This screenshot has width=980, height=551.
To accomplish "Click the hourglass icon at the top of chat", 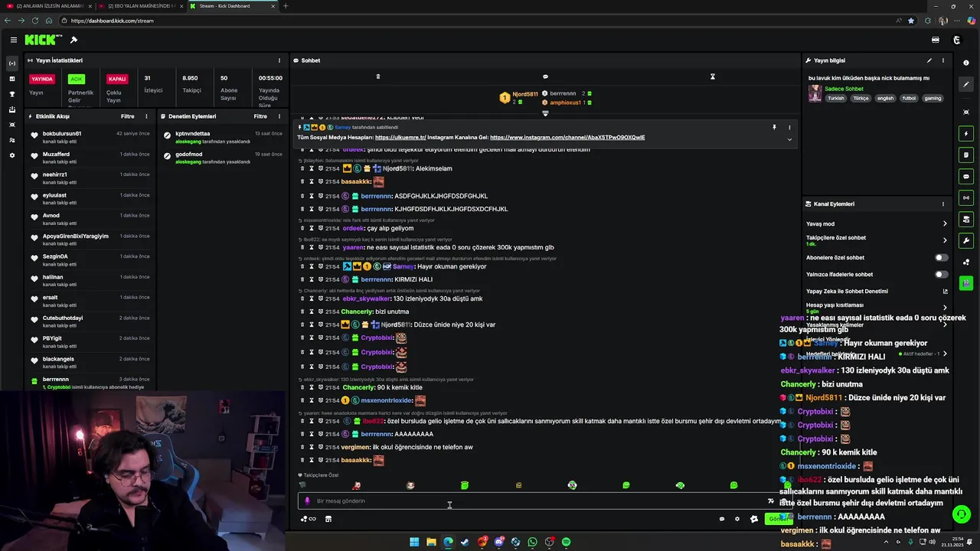I will tap(712, 77).
